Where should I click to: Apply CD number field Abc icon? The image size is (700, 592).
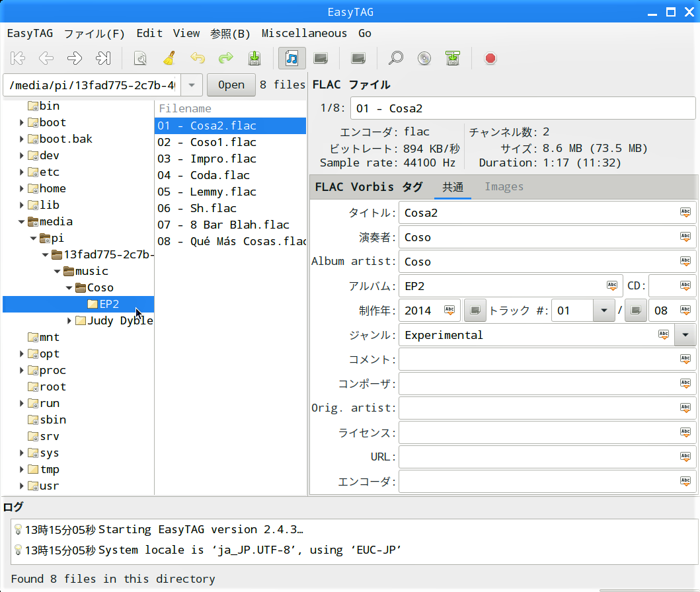coord(685,286)
